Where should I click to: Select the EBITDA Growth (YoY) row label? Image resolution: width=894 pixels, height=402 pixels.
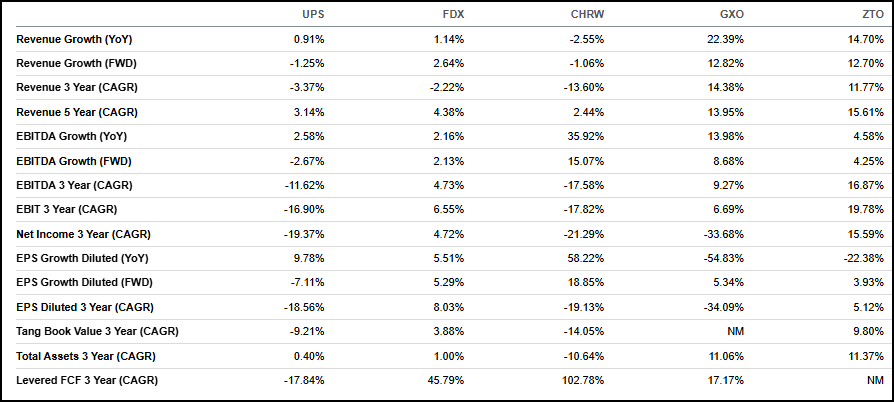pos(72,136)
